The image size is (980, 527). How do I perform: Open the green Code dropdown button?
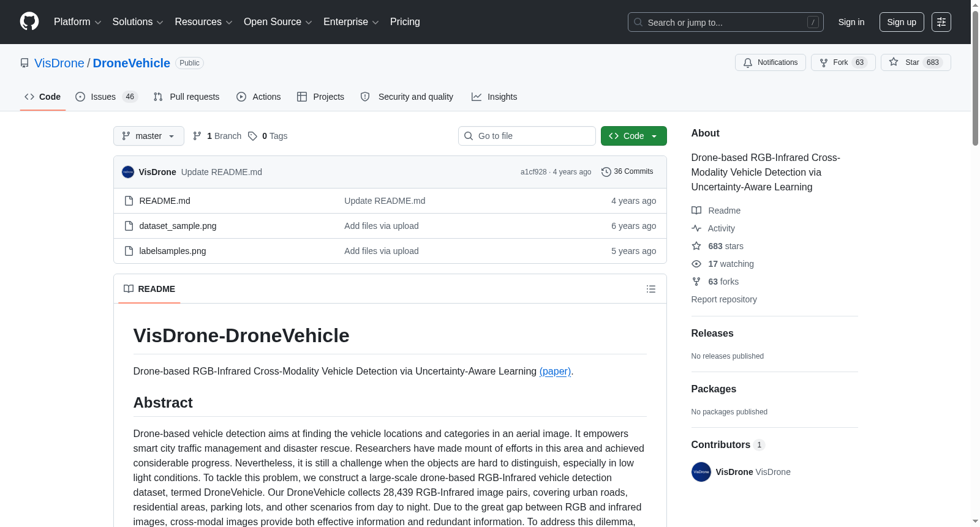(633, 136)
